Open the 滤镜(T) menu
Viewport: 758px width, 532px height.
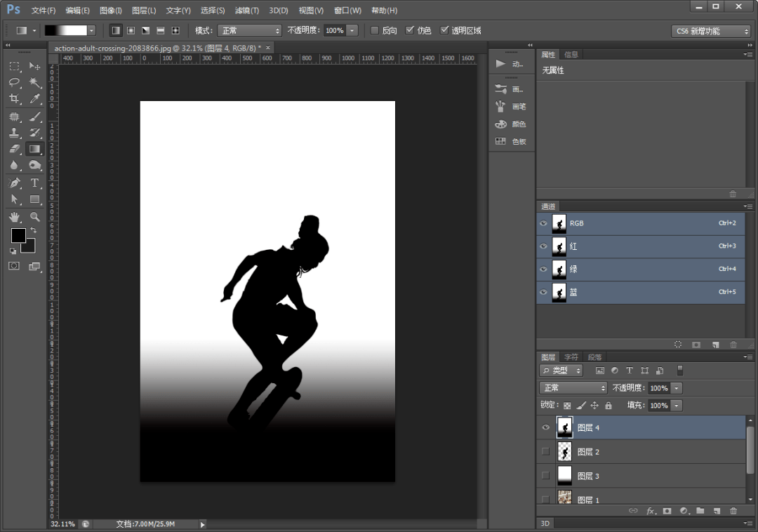click(x=246, y=10)
